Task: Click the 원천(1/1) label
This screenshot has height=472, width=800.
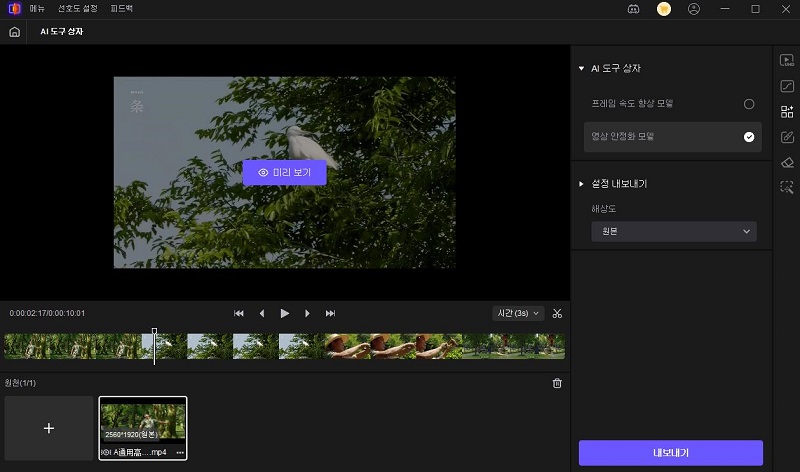Action: click(20, 383)
